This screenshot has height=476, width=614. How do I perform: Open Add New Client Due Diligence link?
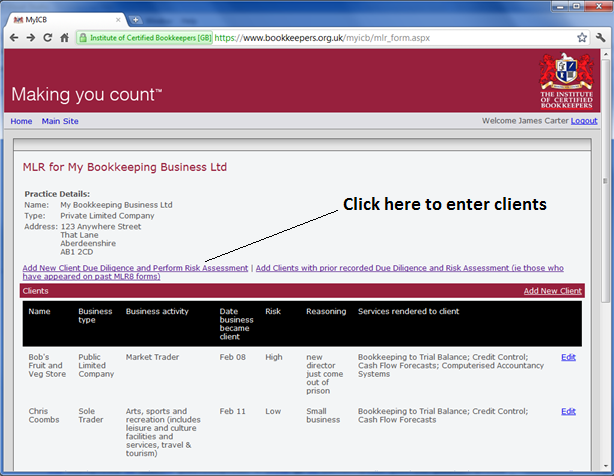tap(135, 268)
